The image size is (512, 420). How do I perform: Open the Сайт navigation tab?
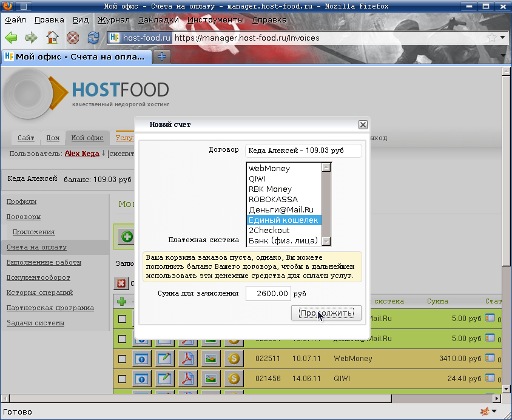[26, 138]
